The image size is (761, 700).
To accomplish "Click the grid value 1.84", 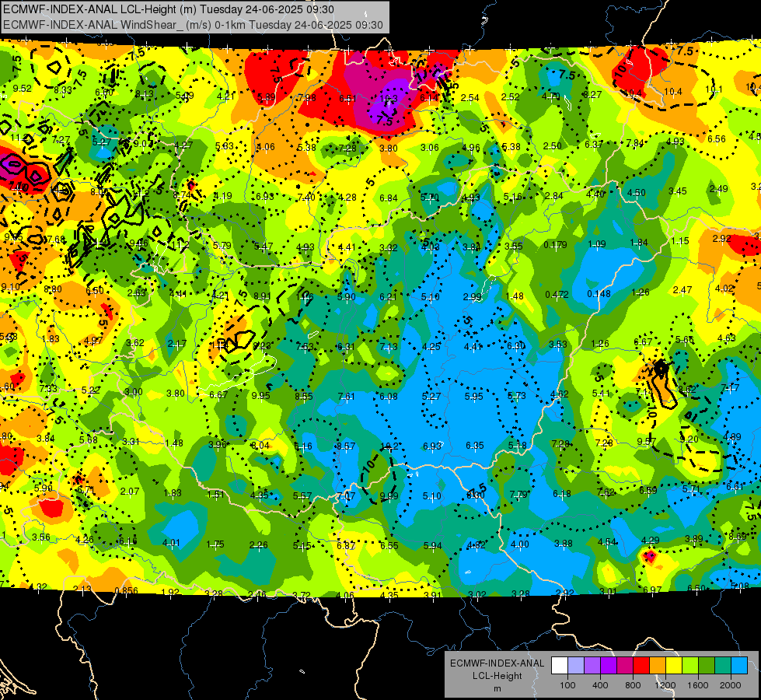I will pos(639,243).
